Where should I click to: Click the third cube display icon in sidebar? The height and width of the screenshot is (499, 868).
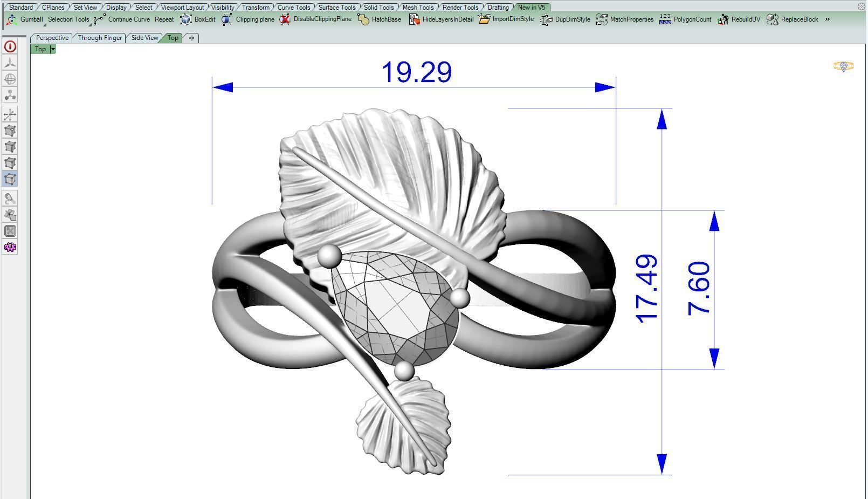pyautogui.click(x=10, y=163)
